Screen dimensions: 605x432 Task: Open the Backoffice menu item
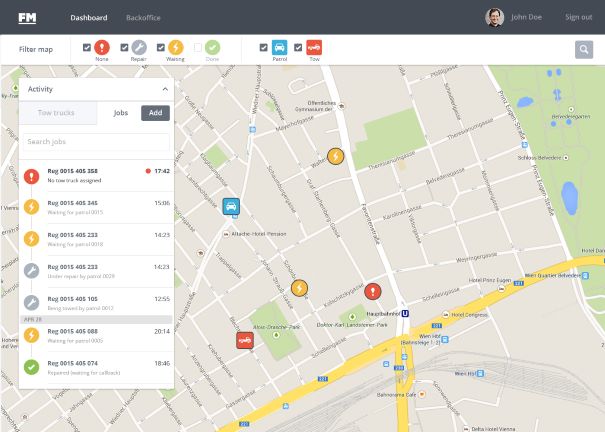143,18
